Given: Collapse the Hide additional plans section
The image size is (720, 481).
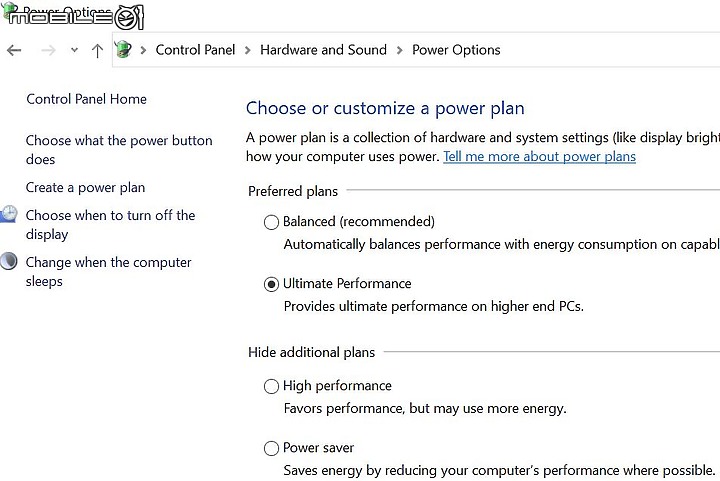Looking at the screenshot, I should pos(311,352).
